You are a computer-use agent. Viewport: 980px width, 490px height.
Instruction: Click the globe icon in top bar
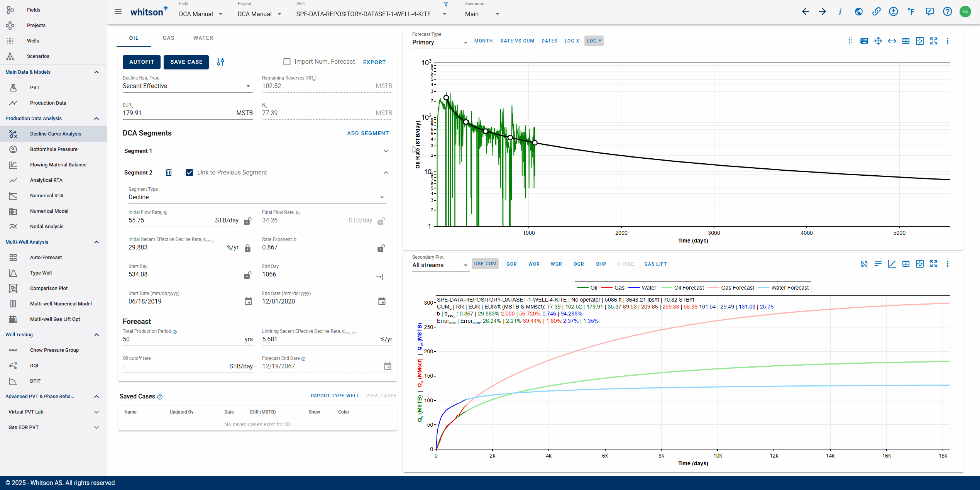pyautogui.click(x=859, y=12)
